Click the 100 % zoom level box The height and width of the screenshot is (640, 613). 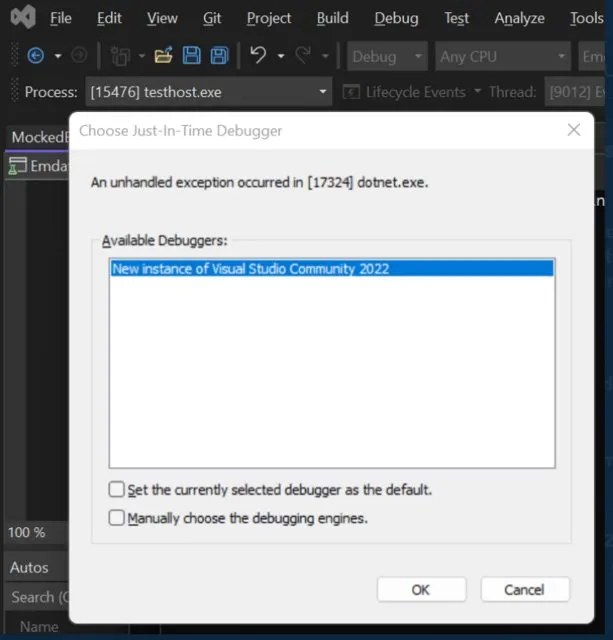pyautogui.click(x=36, y=532)
